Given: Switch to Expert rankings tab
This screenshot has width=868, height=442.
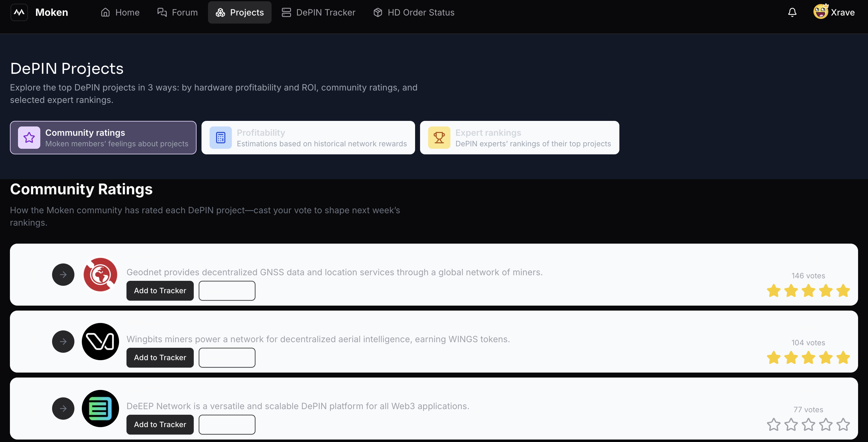Looking at the screenshot, I should tap(520, 137).
